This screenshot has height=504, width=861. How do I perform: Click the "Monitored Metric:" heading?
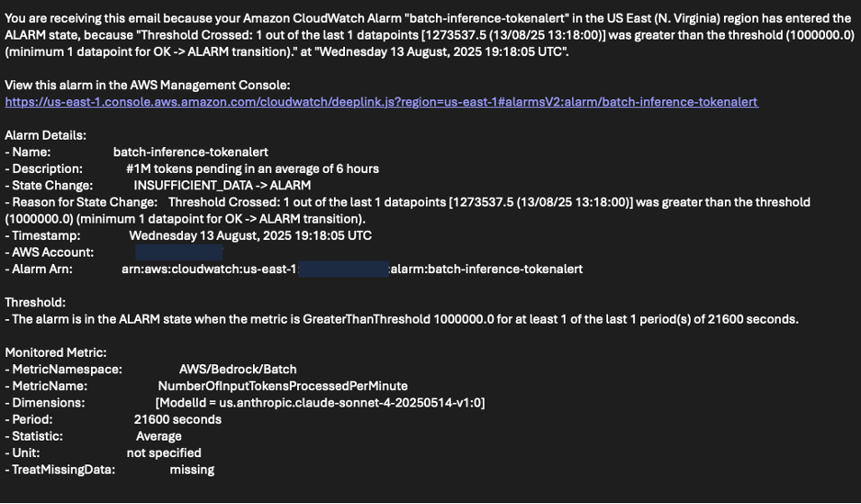(x=56, y=352)
